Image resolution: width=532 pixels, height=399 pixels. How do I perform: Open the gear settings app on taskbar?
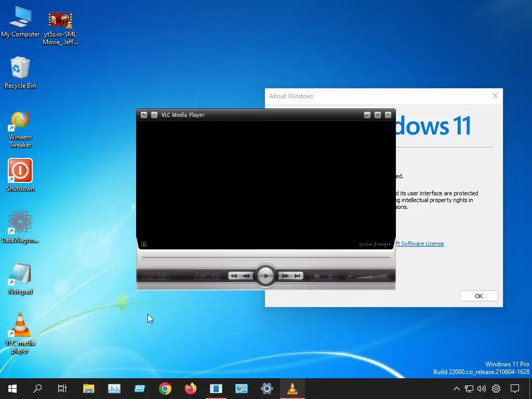[267, 389]
